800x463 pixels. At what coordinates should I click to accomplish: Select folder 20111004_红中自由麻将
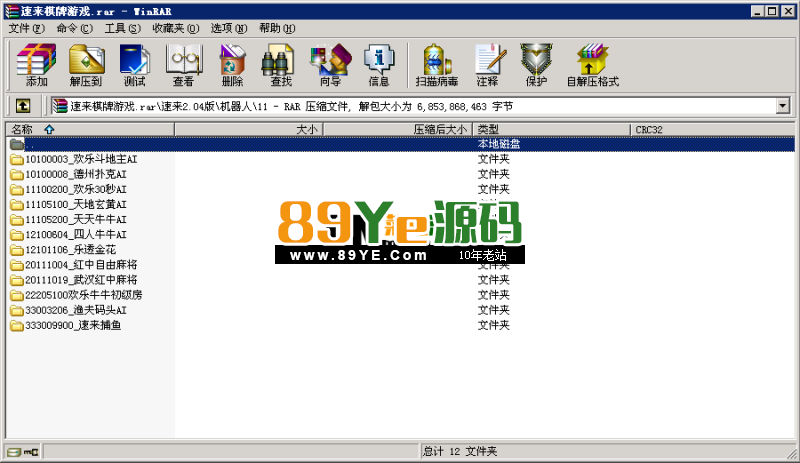73,264
